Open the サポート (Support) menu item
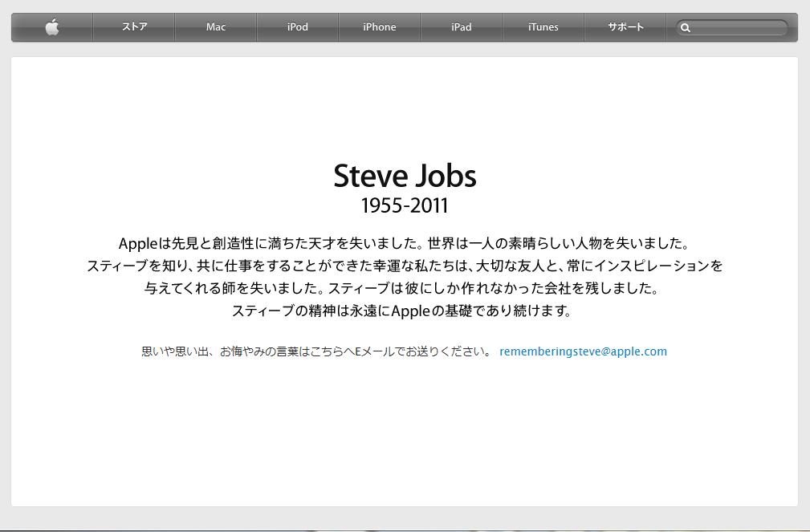The width and height of the screenshot is (810, 532). click(625, 26)
